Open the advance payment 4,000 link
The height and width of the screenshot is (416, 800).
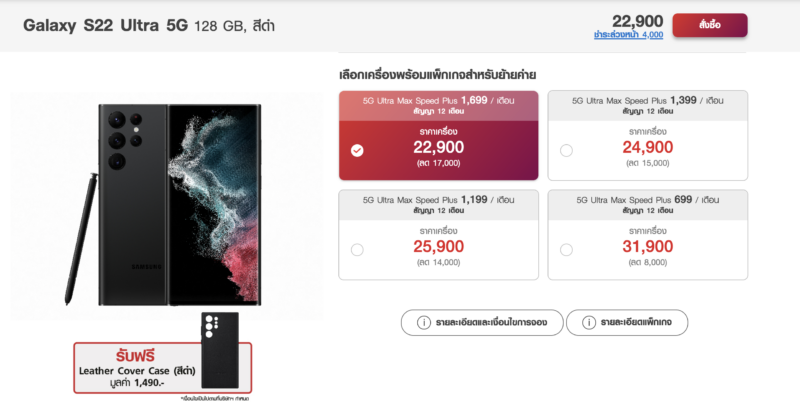(628, 35)
